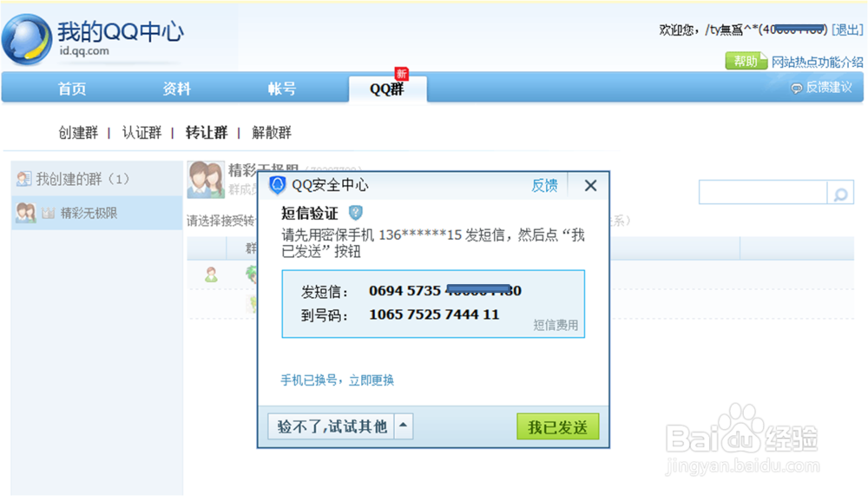Click the 新 badge on QQ群 tab

[x=401, y=74]
